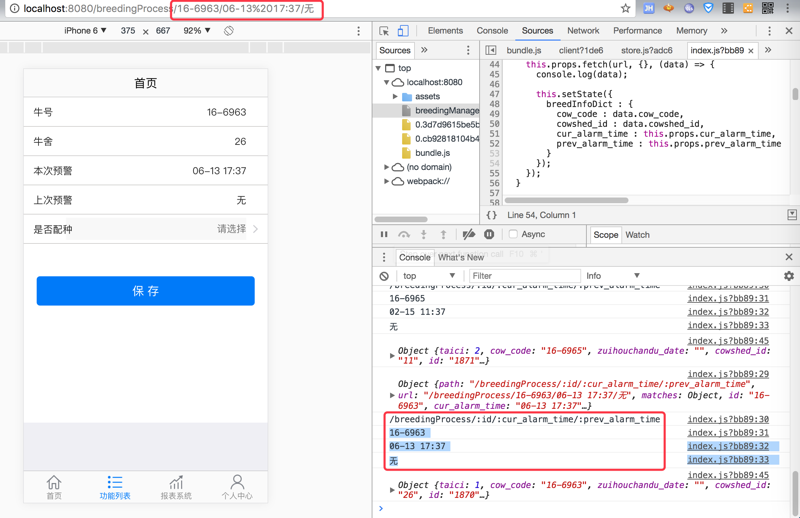Click the code editor horizontal scrollbar
This screenshot has width=800, height=518.
[566, 200]
